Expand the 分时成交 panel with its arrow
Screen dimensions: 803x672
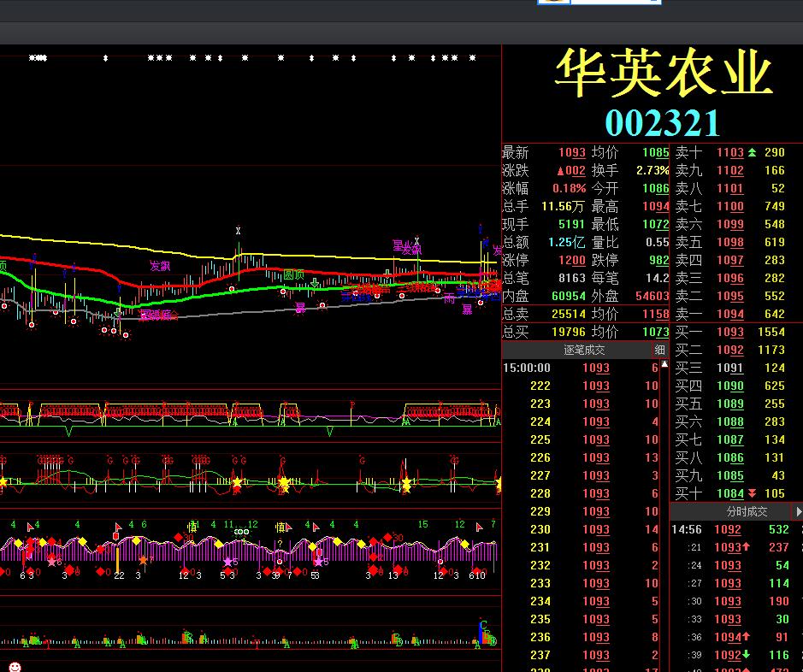(x=799, y=511)
